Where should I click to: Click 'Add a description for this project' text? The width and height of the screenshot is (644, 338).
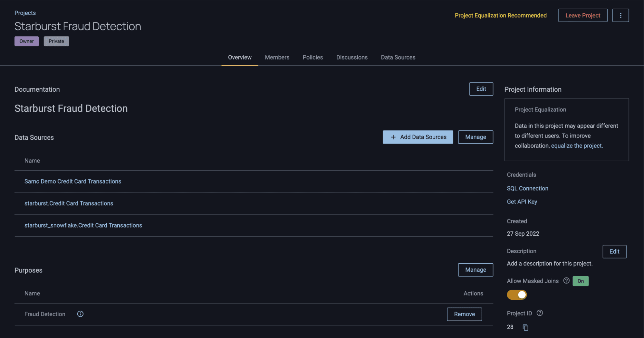coord(550,263)
